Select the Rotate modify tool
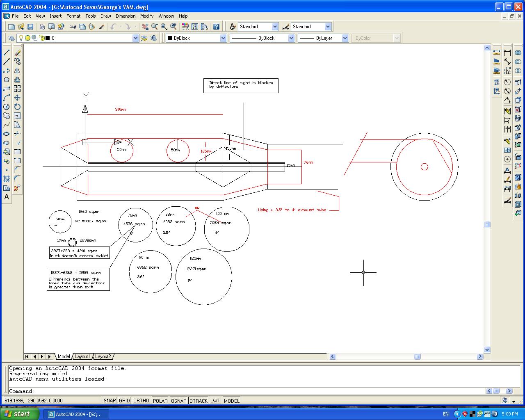The height and width of the screenshot is (420, 525). [17, 107]
